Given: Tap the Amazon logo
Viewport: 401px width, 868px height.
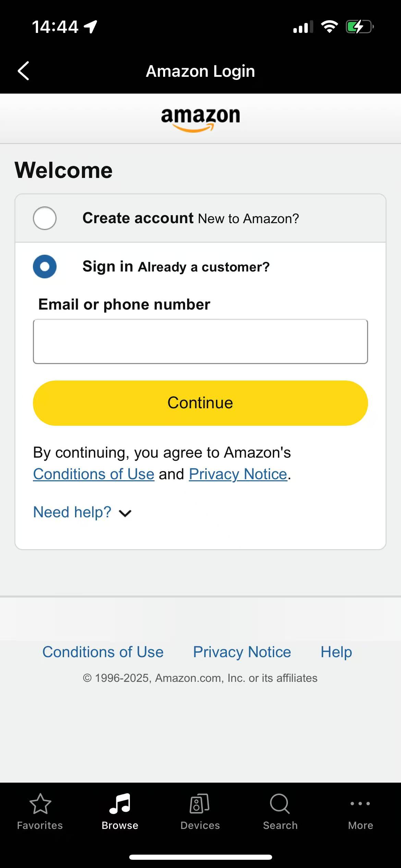Looking at the screenshot, I should (200, 119).
